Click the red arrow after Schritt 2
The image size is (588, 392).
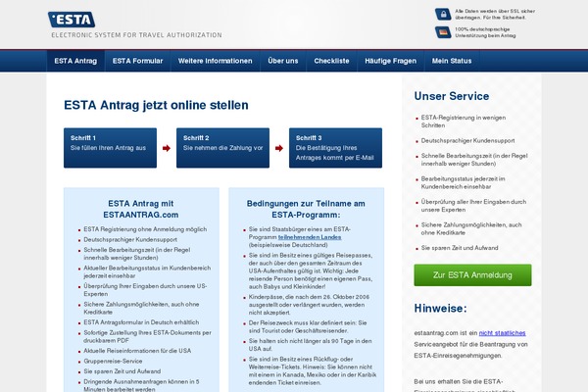coord(279,148)
